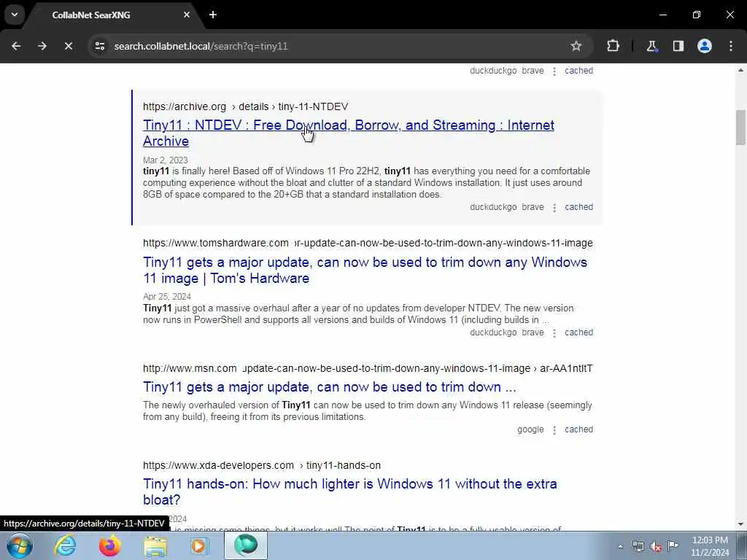Open cached link of Tom's Hardware result
Image resolution: width=747 pixels, height=560 pixels.
[x=578, y=332]
